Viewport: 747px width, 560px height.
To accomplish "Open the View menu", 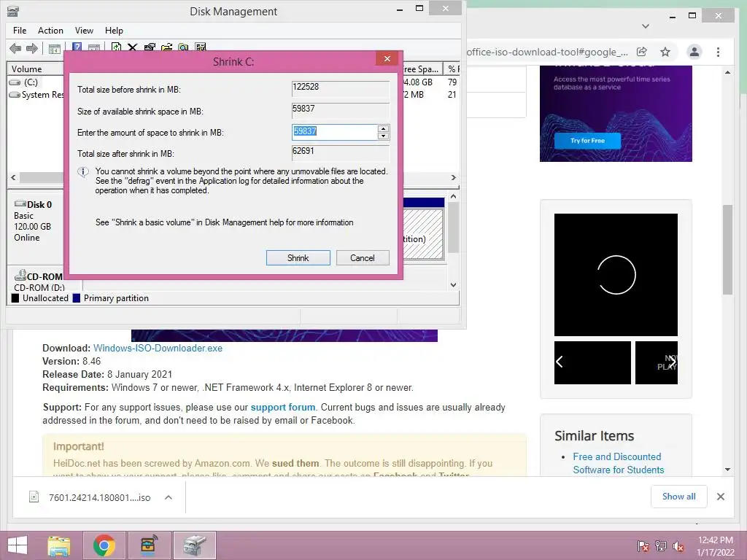I will coord(84,31).
